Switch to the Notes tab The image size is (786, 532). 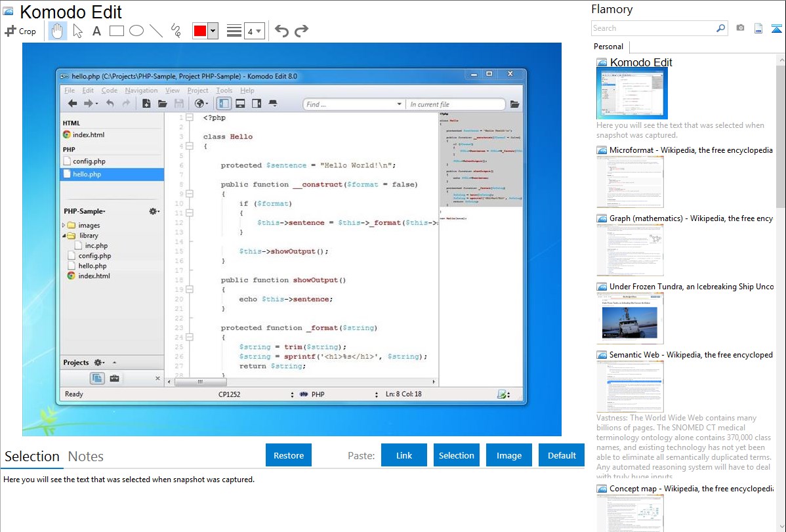click(86, 457)
